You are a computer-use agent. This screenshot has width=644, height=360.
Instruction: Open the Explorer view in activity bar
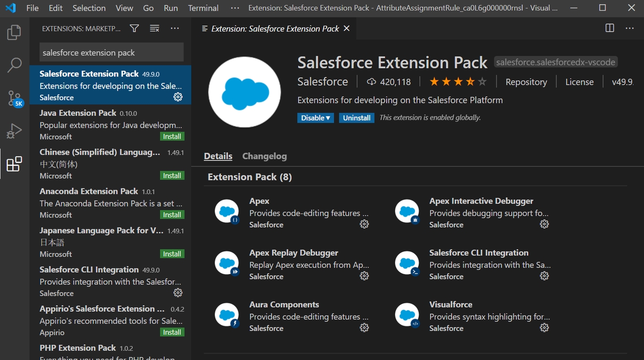click(14, 32)
